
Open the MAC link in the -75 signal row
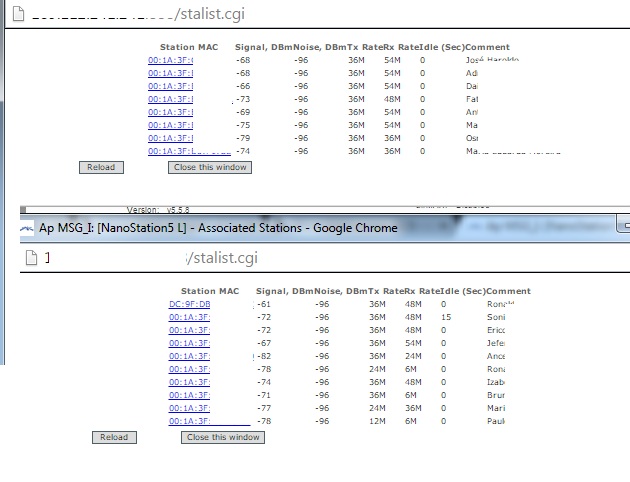[x=170, y=125]
